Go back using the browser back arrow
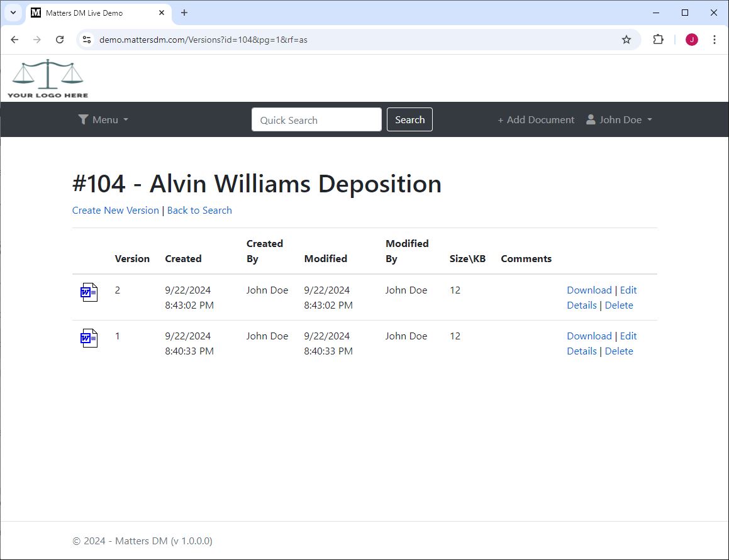 coord(14,40)
